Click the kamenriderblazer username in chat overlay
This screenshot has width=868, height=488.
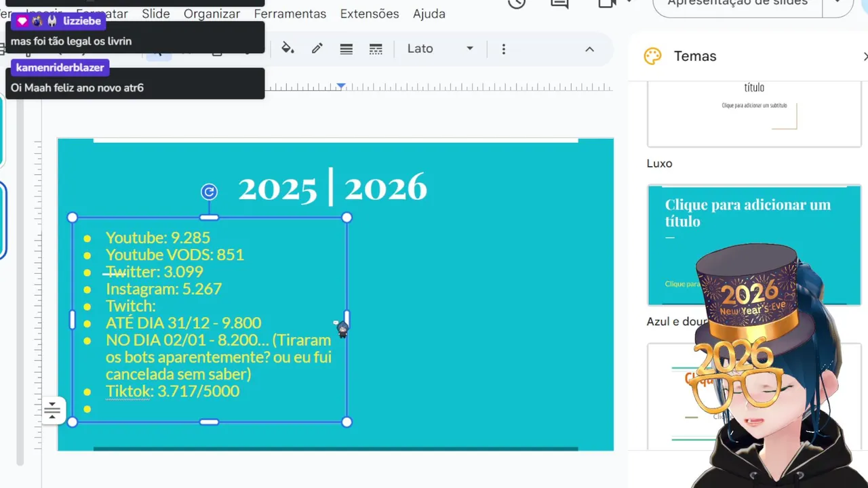(60, 68)
